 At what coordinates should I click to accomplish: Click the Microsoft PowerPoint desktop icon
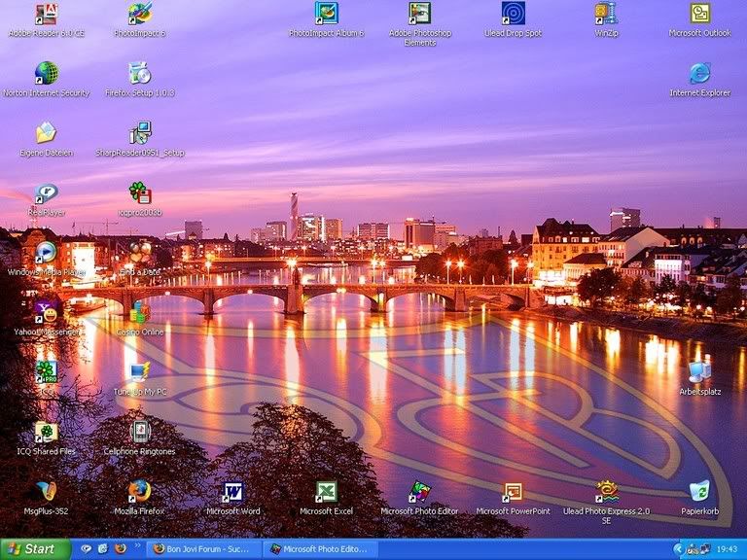513,492
